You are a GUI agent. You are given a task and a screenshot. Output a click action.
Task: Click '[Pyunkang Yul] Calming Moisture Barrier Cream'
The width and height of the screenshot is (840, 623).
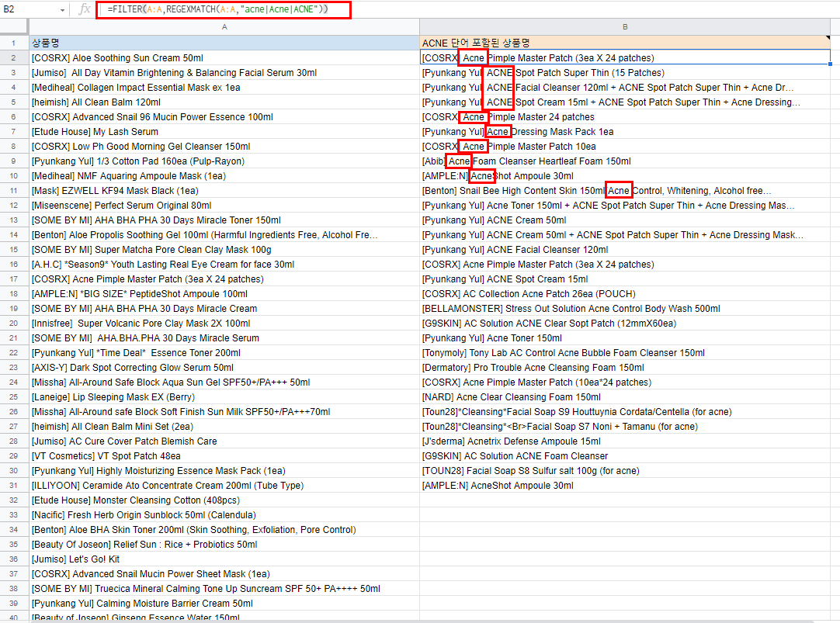click(224, 603)
